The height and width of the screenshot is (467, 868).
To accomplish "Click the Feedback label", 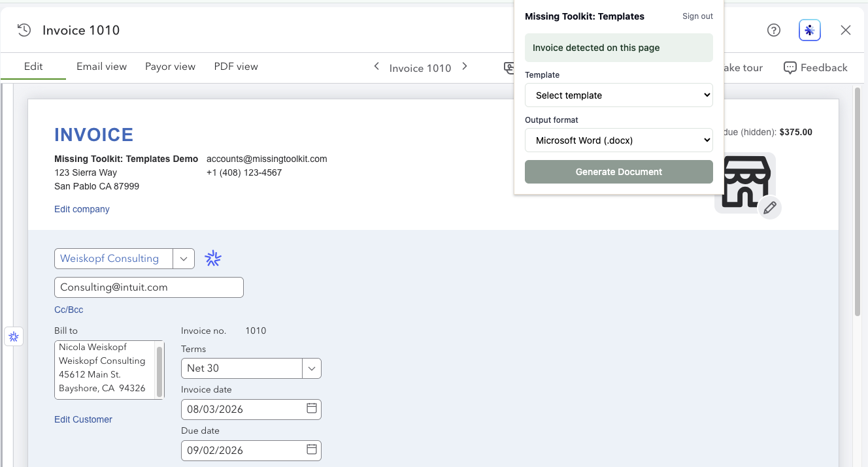I will point(824,67).
